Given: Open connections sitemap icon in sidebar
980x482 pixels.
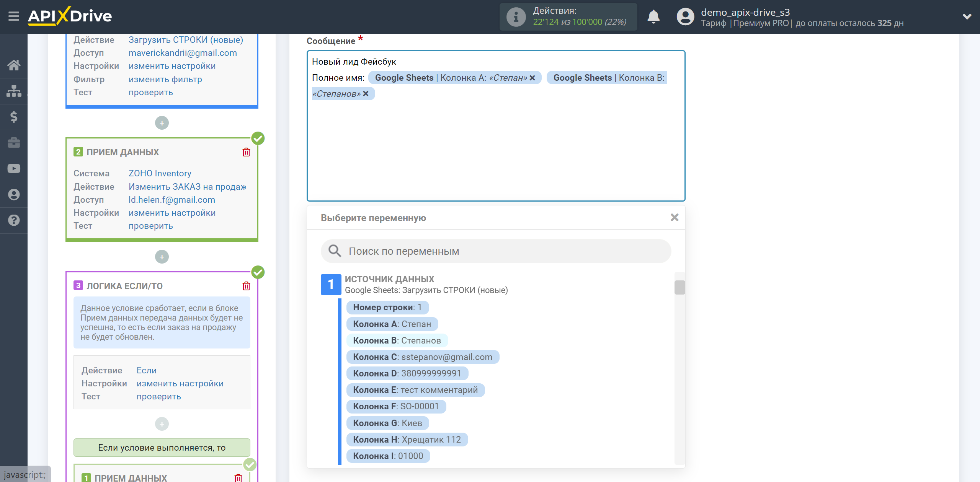Looking at the screenshot, I should (14, 91).
